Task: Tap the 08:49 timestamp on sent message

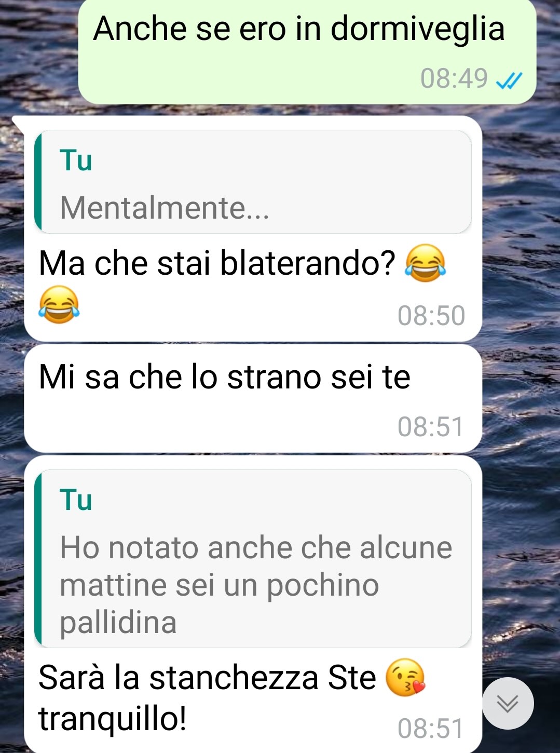Action: coord(454,79)
